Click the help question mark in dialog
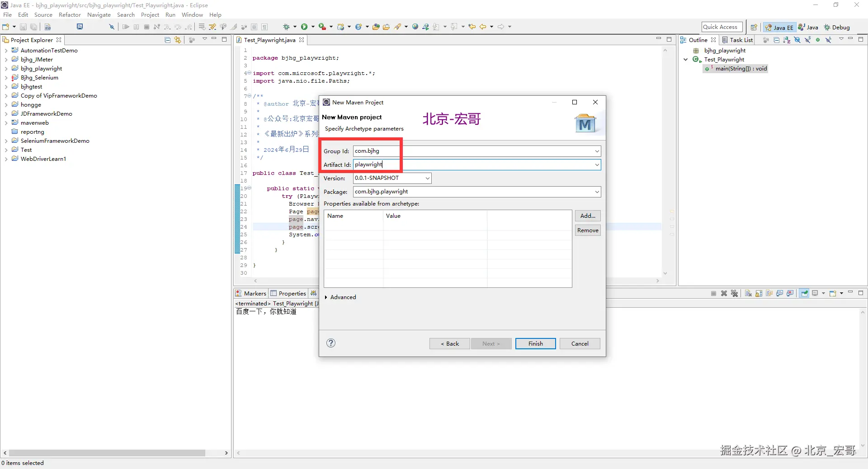This screenshot has height=469, width=868. pyautogui.click(x=331, y=343)
